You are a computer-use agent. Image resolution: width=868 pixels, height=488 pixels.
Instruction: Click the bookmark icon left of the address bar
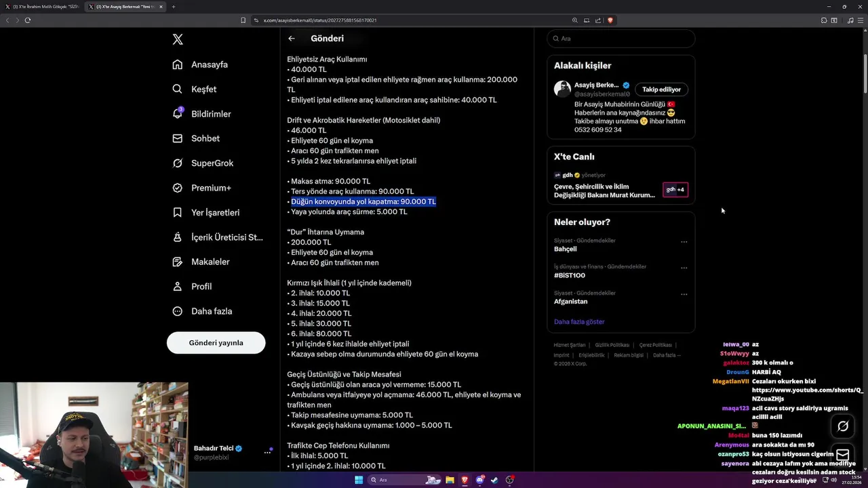pyautogui.click(x=243, y=20)
